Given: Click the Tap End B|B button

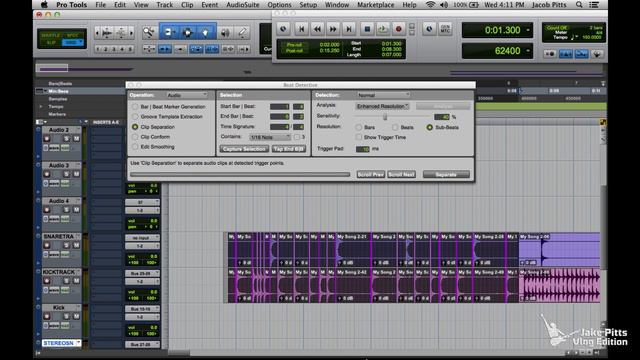Looking at the screenshot, I should (289, 149).
